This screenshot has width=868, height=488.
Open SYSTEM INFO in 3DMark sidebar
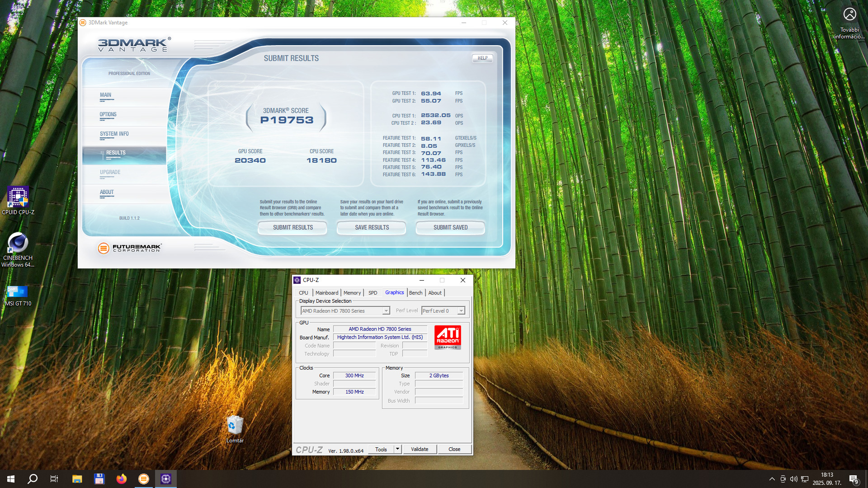tap(114, 134)
